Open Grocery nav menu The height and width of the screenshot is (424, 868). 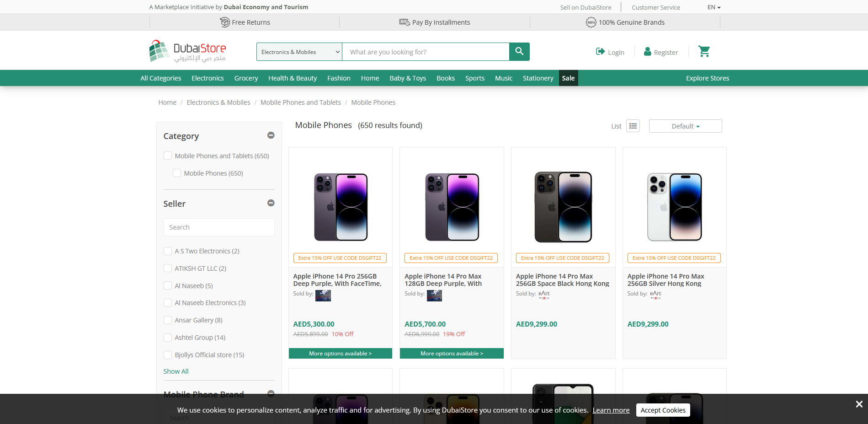pos(246,78)
